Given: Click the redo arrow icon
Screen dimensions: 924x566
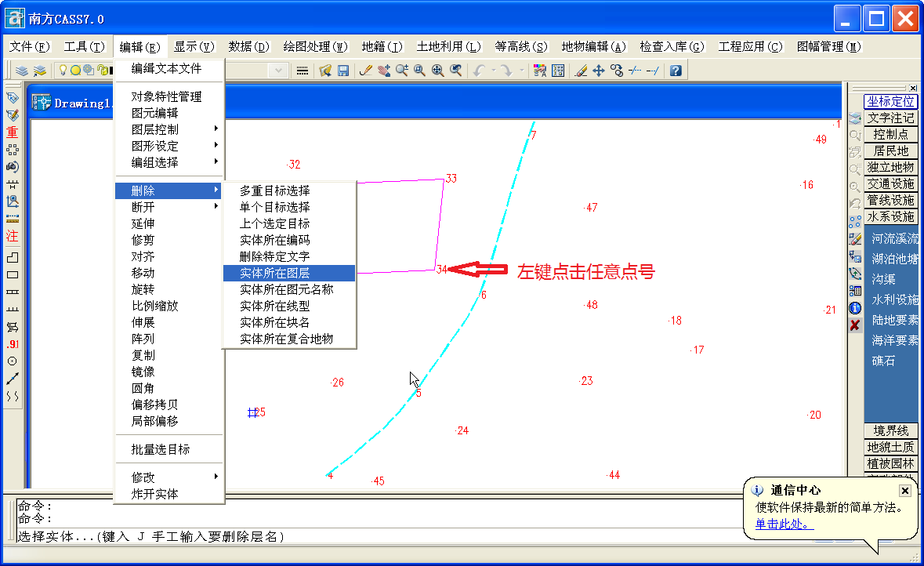Looking at the screenshot, I should (x=505, y=71).
